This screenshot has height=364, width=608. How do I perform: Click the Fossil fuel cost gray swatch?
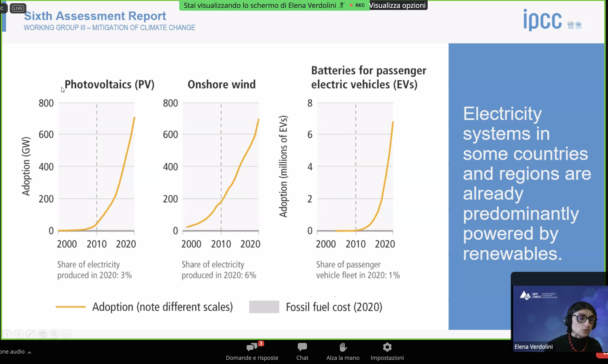pyautogui.click(x=264, y=307)
